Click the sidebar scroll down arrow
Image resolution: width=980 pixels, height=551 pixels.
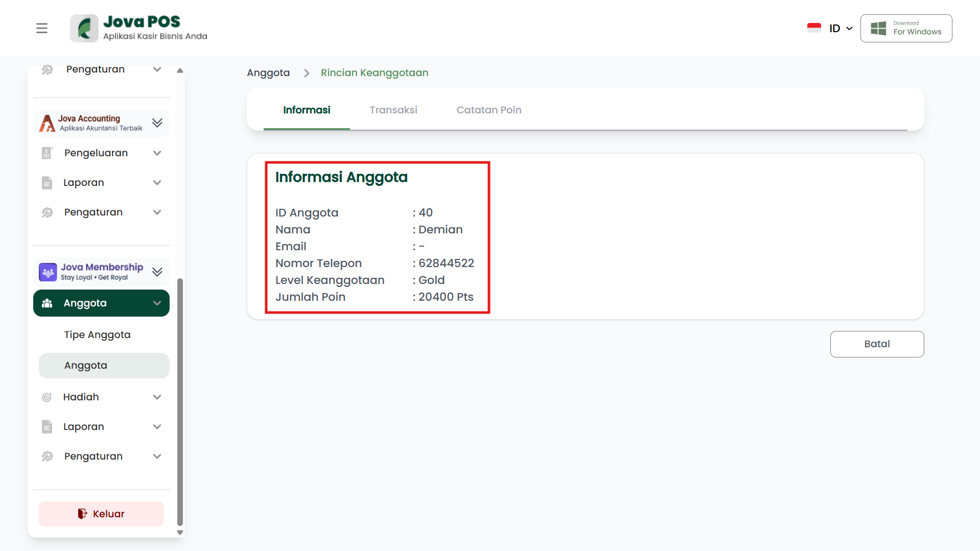coord(180,533)
